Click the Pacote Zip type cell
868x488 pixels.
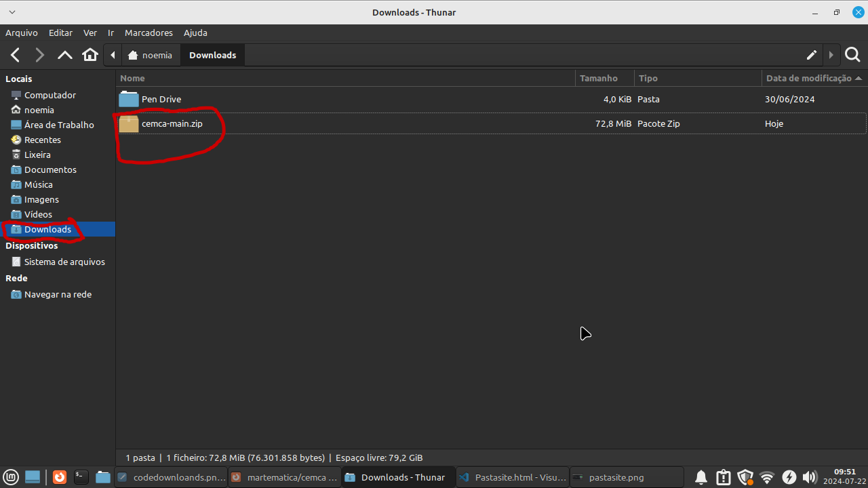point(658,123)
